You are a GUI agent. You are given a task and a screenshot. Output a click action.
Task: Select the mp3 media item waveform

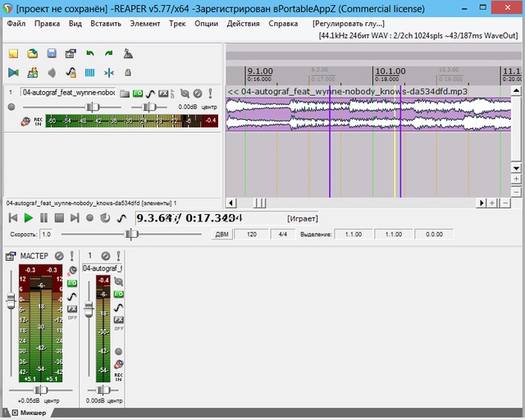[368, 114]
